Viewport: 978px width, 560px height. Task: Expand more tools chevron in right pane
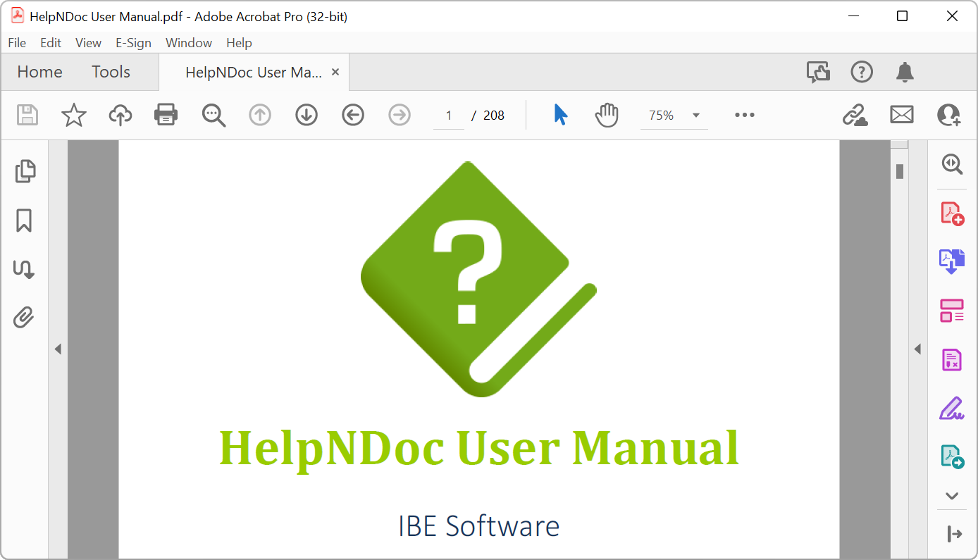pos(953,496)
